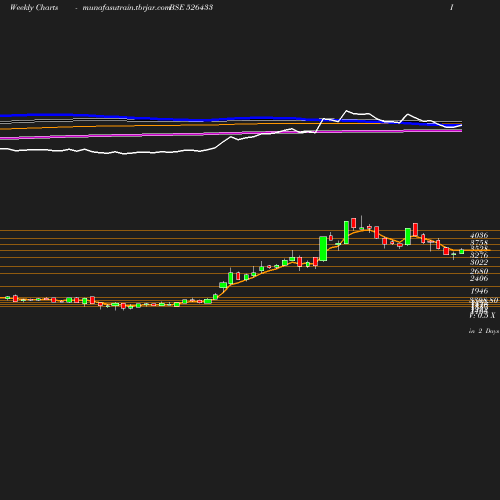Click the 'in 2 Days' text

point(484,331)
